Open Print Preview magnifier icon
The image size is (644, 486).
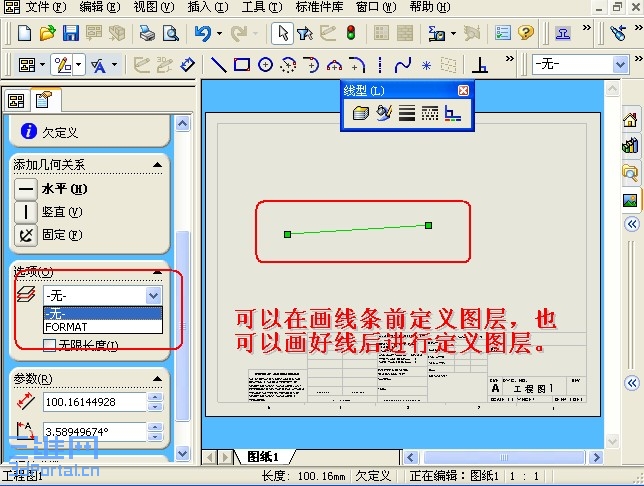(170, 34)
